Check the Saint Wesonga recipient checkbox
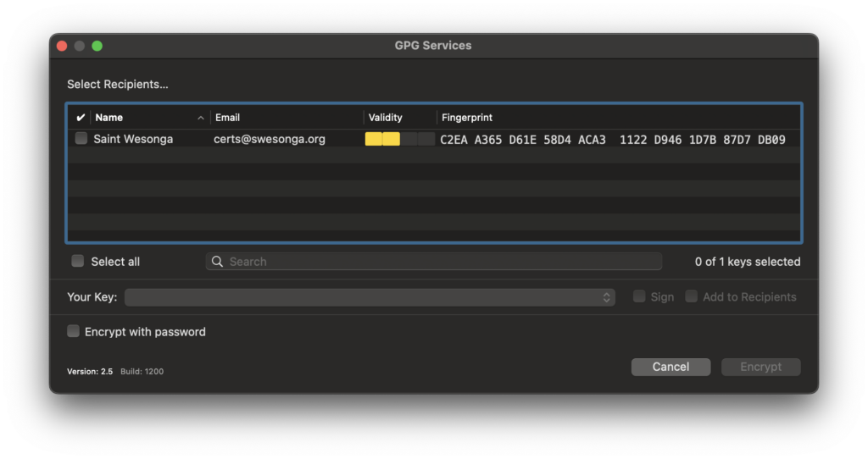Screen dimensions: 868x459 pos(81,139)
